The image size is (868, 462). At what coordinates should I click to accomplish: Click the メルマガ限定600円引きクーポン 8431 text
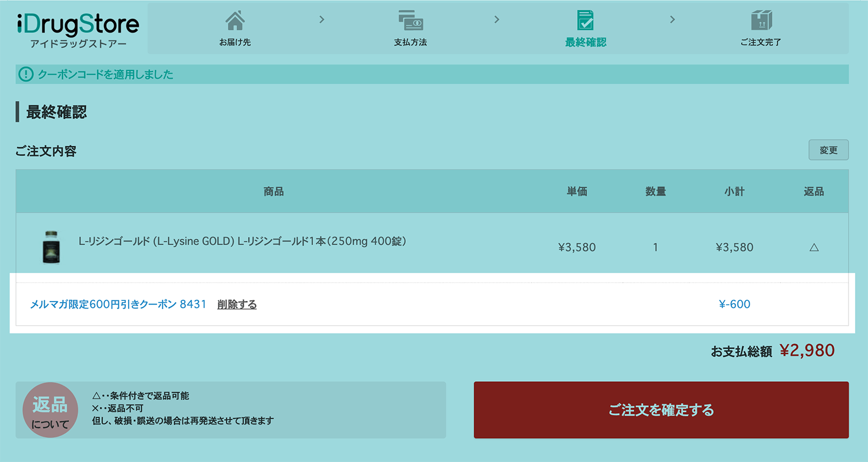(118, 305)
